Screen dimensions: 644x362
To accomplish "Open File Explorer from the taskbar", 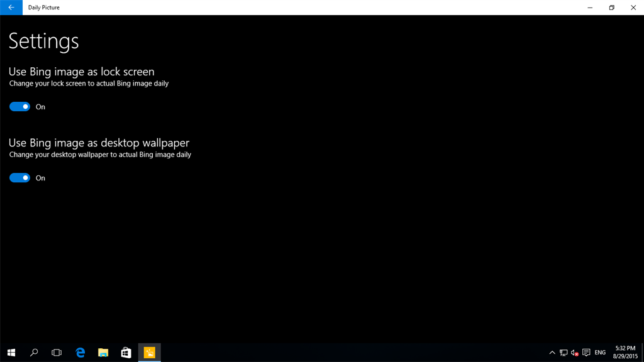I will (x=103, y=353).
